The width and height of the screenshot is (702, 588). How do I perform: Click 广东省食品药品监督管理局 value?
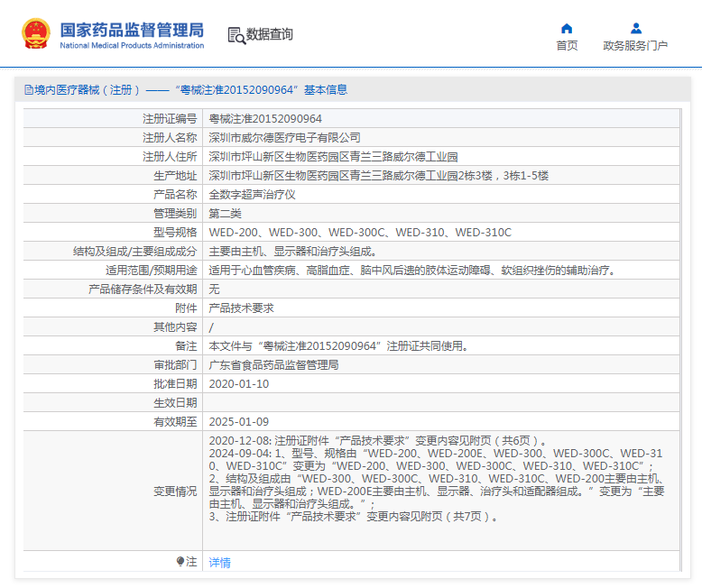(x=273, y=365)
